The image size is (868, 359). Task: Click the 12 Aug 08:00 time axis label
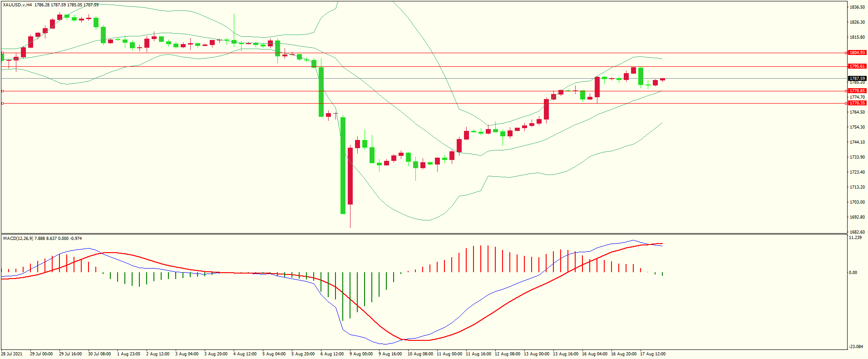tap(508, 354)
